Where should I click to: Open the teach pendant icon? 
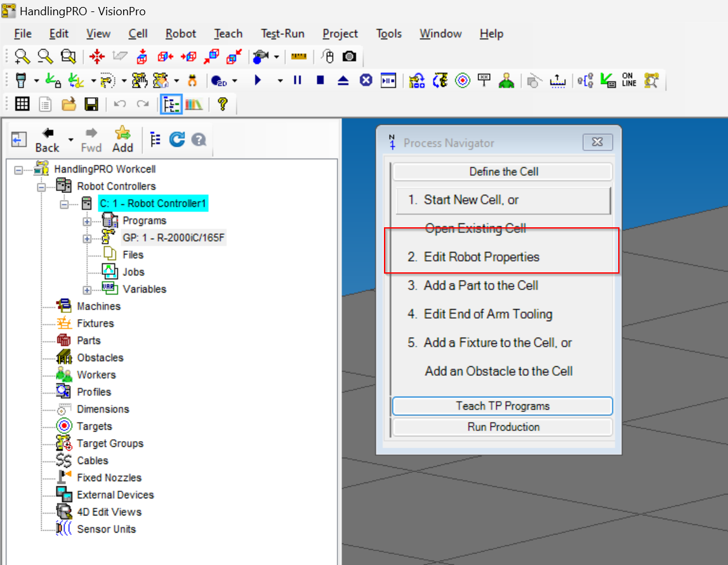tap(21, 81)
